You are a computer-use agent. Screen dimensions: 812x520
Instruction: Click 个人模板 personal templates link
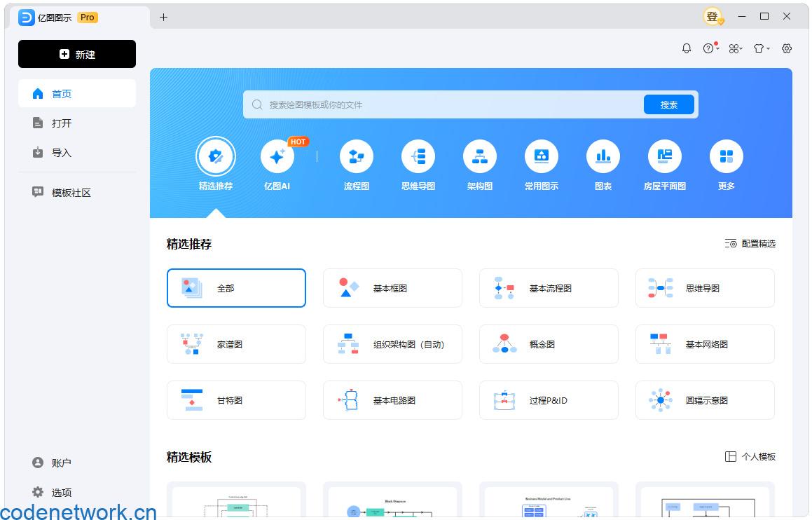[x=750, y=456]
